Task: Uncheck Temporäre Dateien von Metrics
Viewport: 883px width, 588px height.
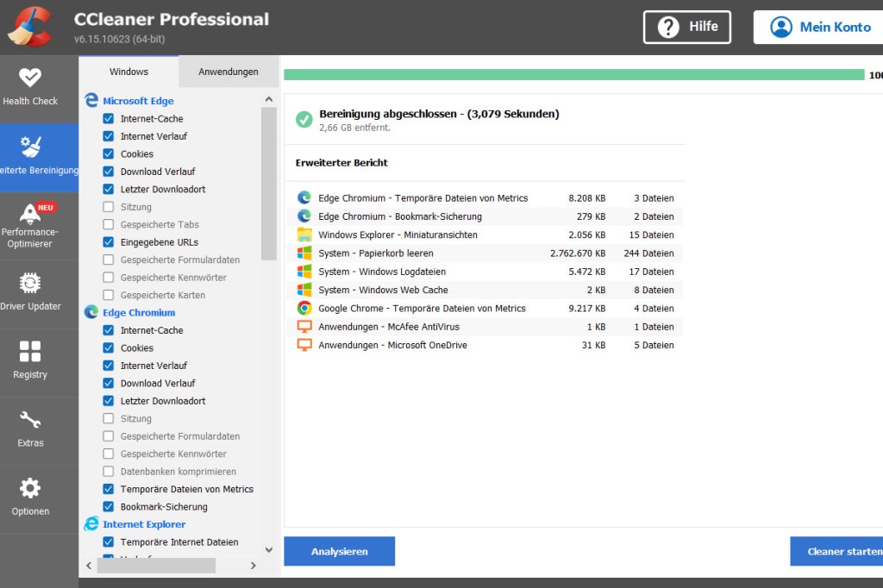Action: click(x=109, y=489)
